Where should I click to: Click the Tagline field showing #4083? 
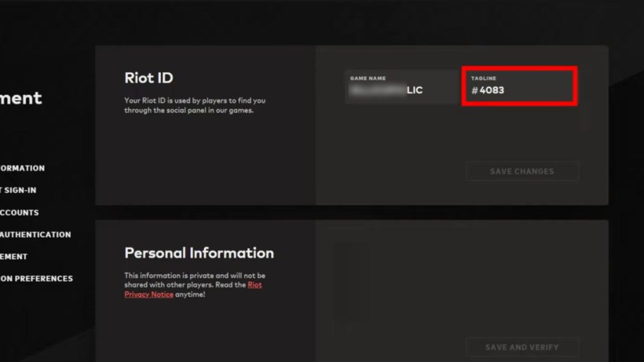tap(519, 86)
